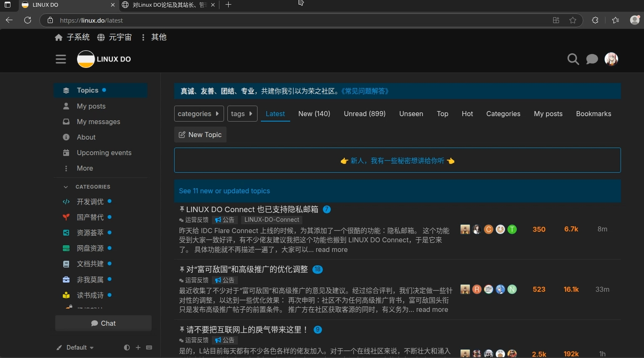This screenshot has width=644, height=358.
Task: Switch to the Unread (899) tab
Action: pos(364,114)
